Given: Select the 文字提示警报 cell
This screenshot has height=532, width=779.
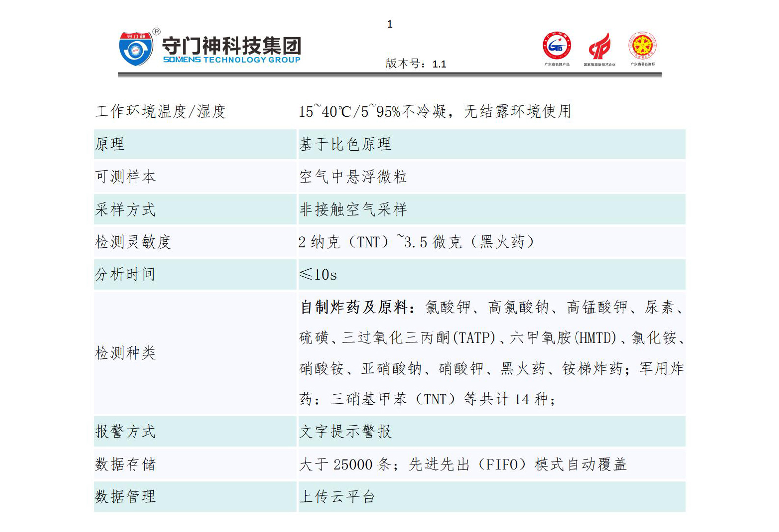Looking at the screenshot, I should [x=345, y=432].
